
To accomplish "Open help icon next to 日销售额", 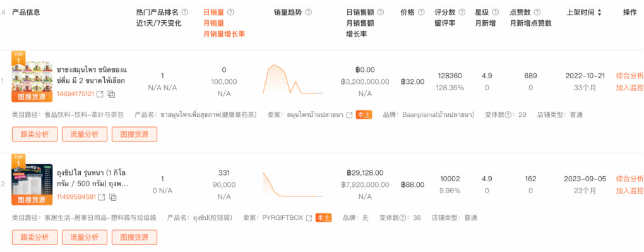I will click(380, 13).
